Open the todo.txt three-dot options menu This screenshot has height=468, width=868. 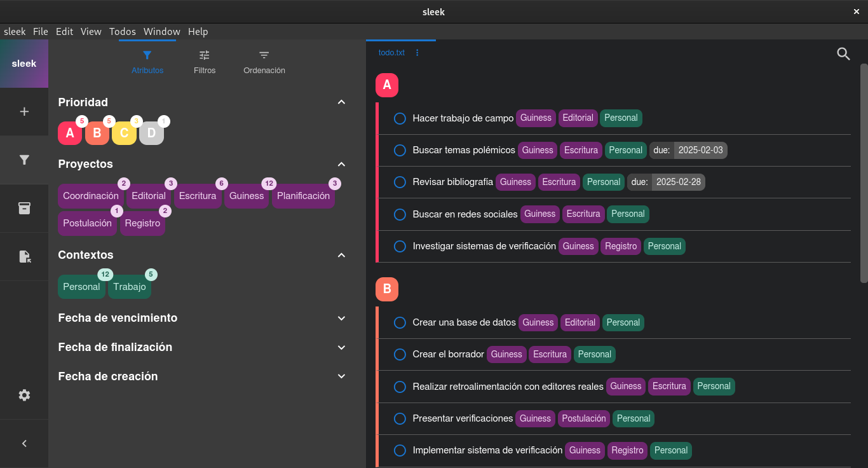(417, 53)
